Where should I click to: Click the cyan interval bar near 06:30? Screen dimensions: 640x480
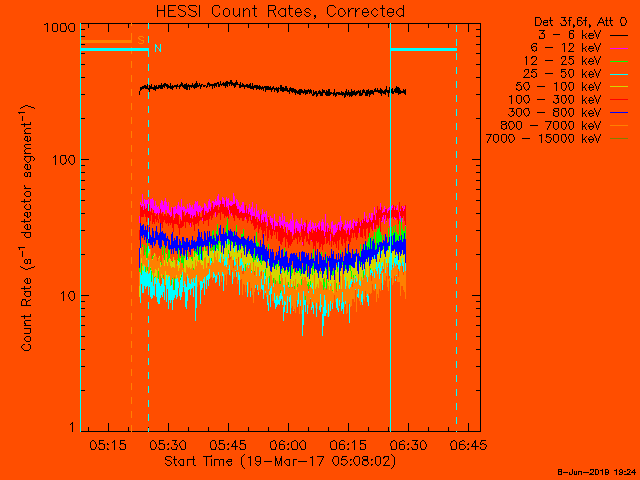[x=424, y=49]
